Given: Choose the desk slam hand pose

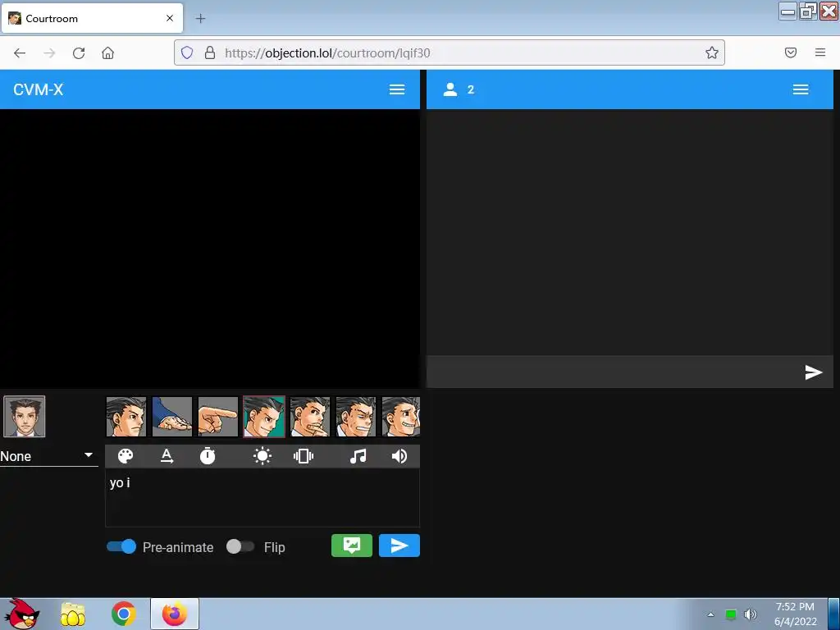Looking at the screenshot, I should 172,417.
